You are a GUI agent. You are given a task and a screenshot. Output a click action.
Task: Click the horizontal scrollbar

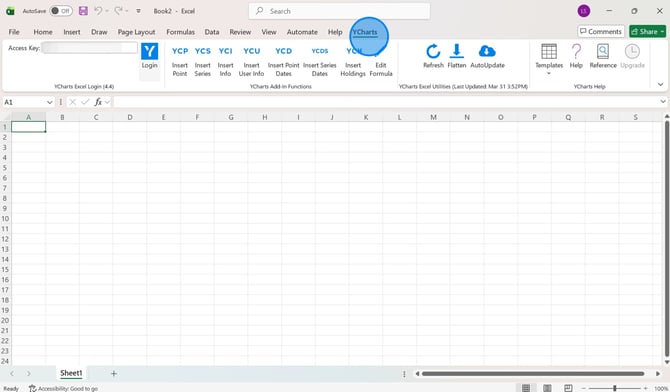533,374
